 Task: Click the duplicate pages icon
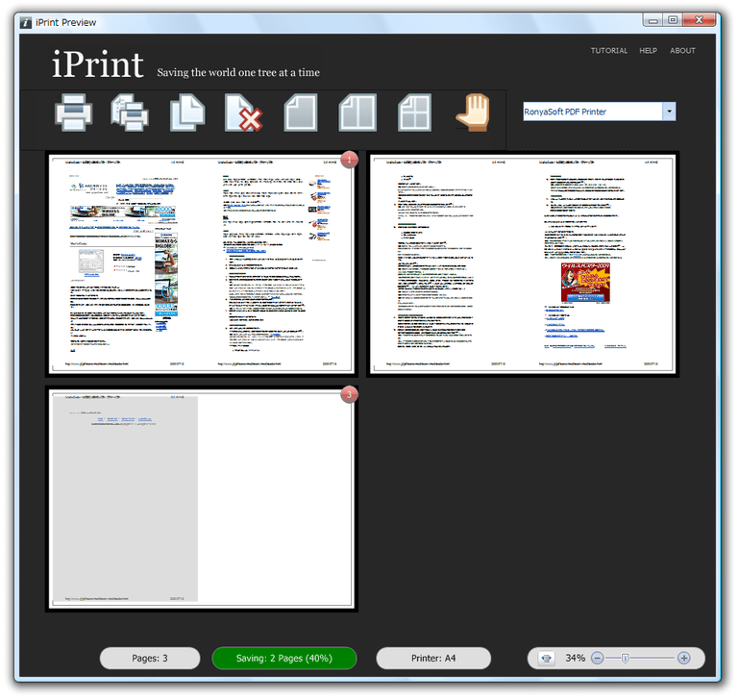click(187, 112)
